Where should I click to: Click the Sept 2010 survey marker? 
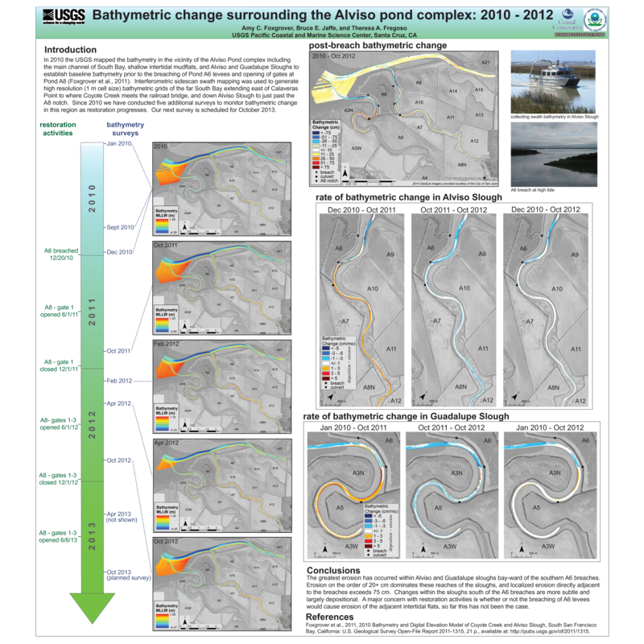click(x=120, y=227)
